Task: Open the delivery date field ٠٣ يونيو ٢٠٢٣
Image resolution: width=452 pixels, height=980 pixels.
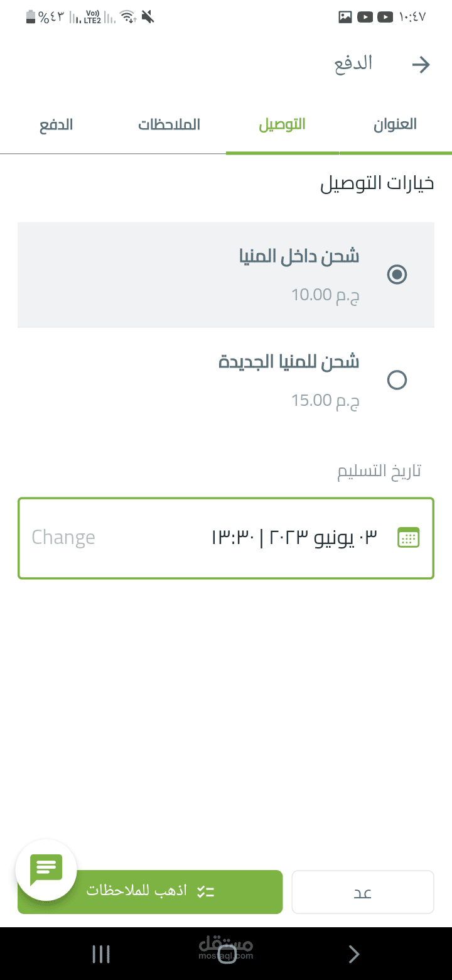Action: click(x=226, y=538)
